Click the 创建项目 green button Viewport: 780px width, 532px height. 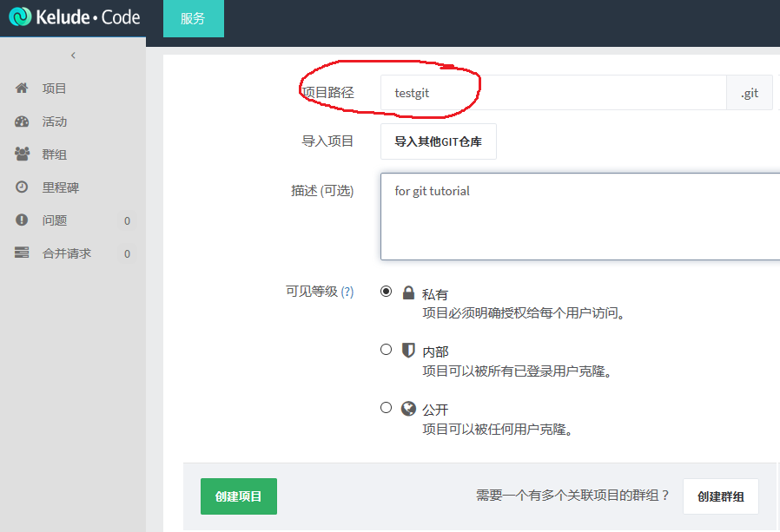[239, 496]
